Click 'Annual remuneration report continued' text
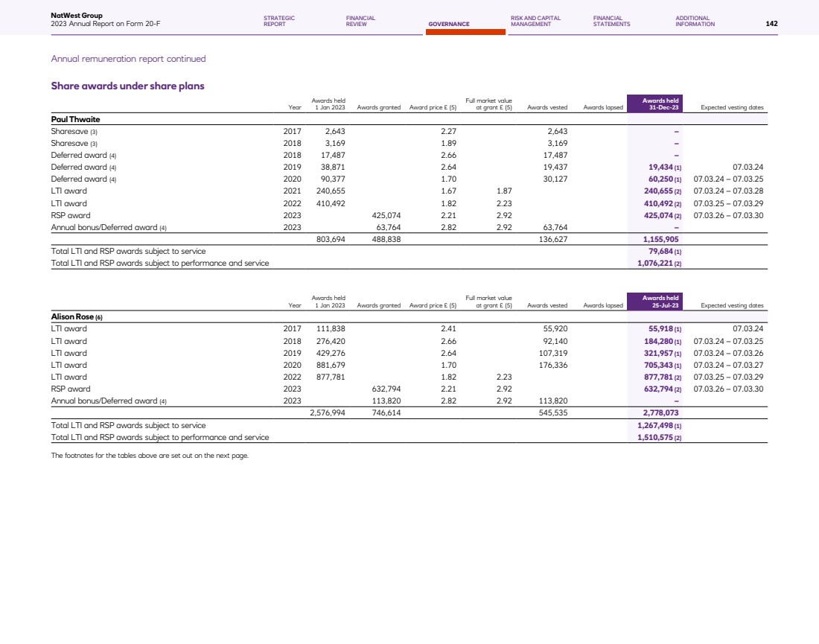 click(x=128, y=59)
